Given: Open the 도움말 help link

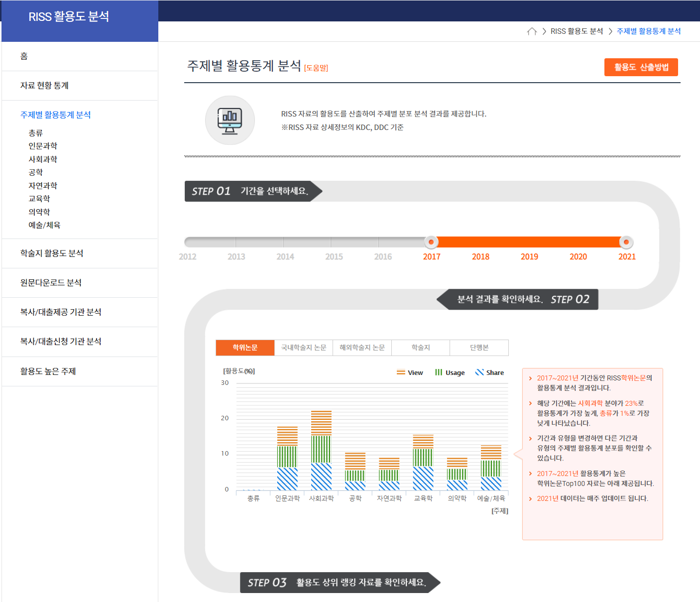Looking at the screenshot, I should (x=316, y=68).
